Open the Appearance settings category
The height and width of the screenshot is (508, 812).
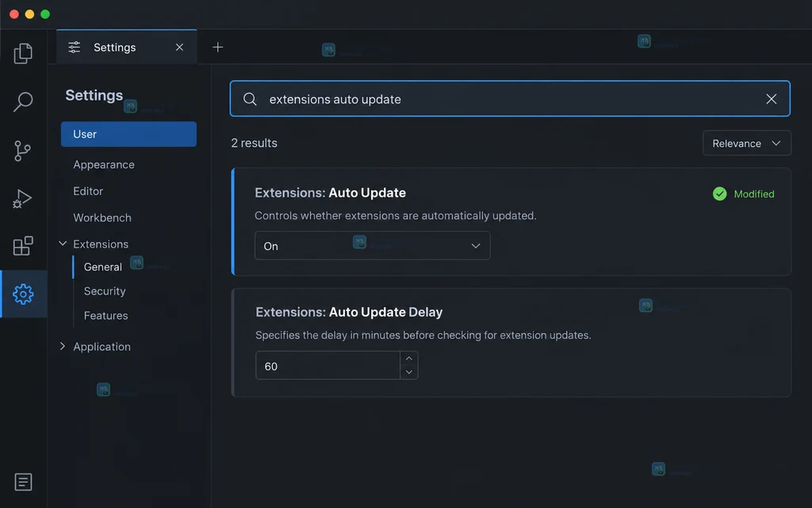[104, 165]
